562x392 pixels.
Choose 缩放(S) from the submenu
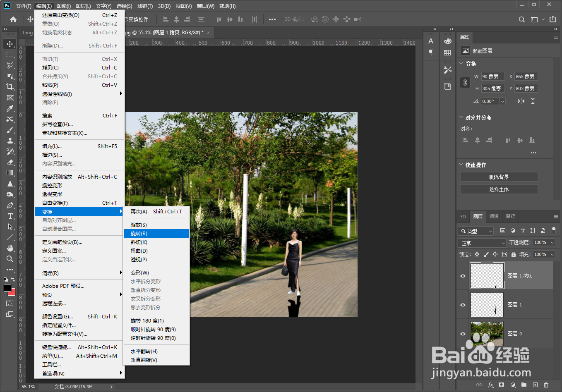point(156,225)
